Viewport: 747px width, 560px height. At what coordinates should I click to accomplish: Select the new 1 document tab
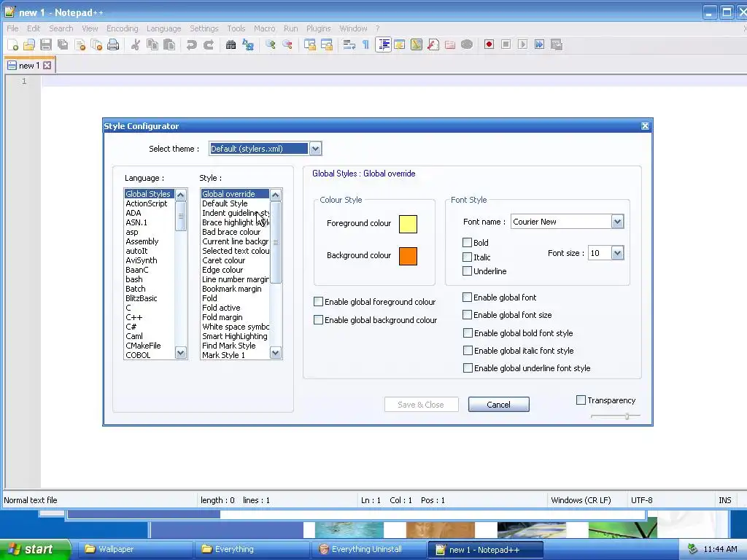[29, 65]
